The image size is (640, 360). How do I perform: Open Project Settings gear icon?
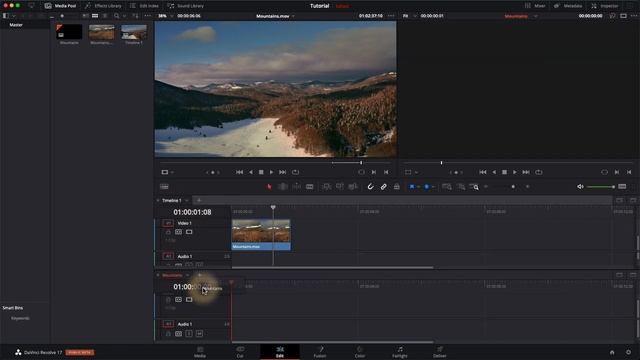pos(629,352)
